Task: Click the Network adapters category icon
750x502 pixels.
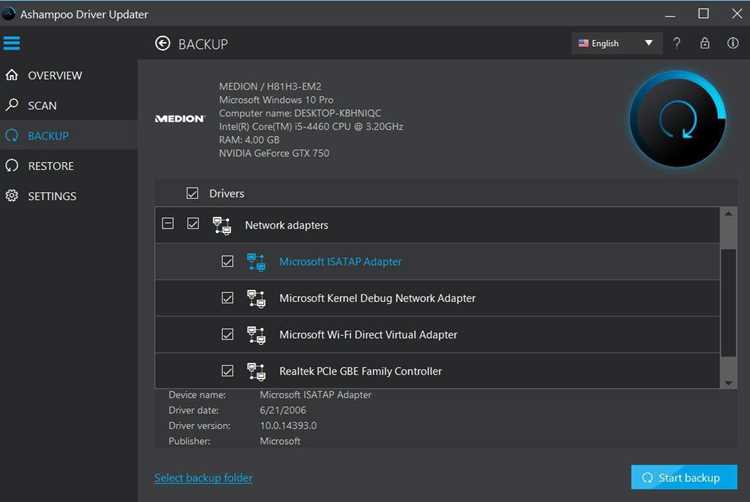Action: point(222,225)
